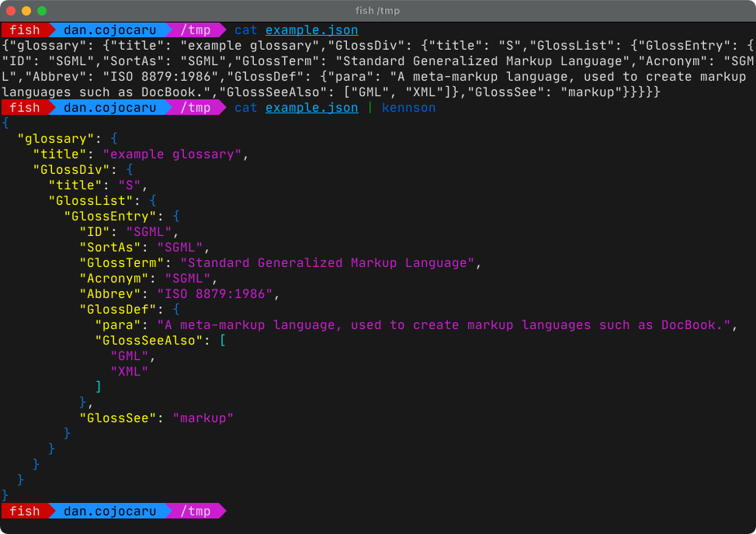Click 'cat' in the first command line

(x=246, y=30)
